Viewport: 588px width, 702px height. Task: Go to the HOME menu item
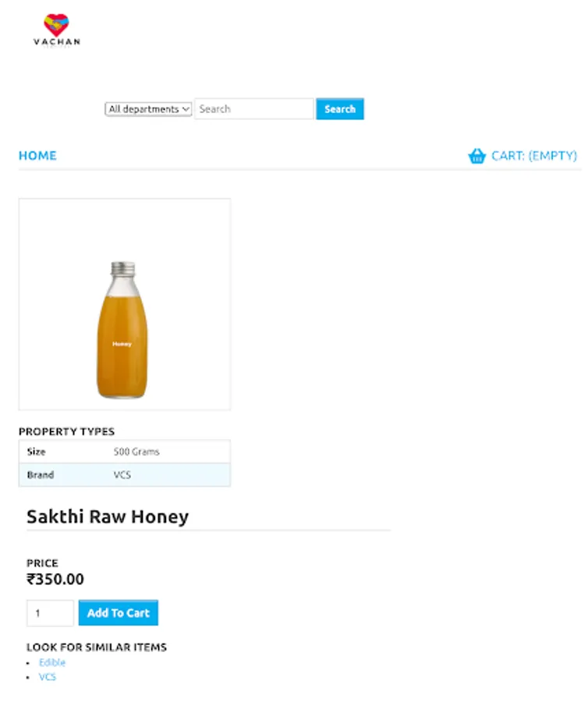click(x=37, y=156)
